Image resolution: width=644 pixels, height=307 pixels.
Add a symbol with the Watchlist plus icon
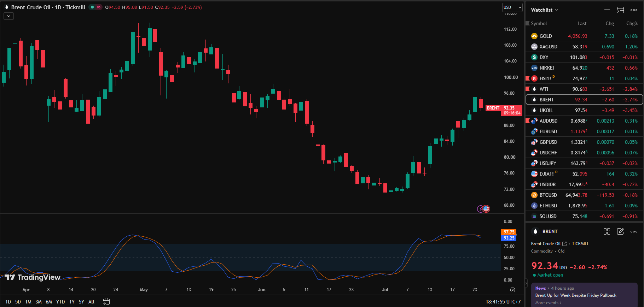tap(607, 10)
